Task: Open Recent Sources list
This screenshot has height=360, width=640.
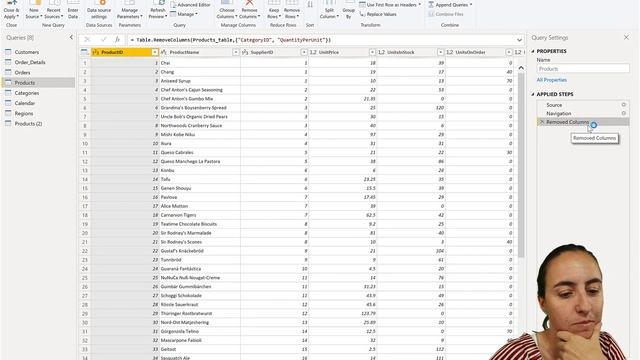Action: coord(53,10)
